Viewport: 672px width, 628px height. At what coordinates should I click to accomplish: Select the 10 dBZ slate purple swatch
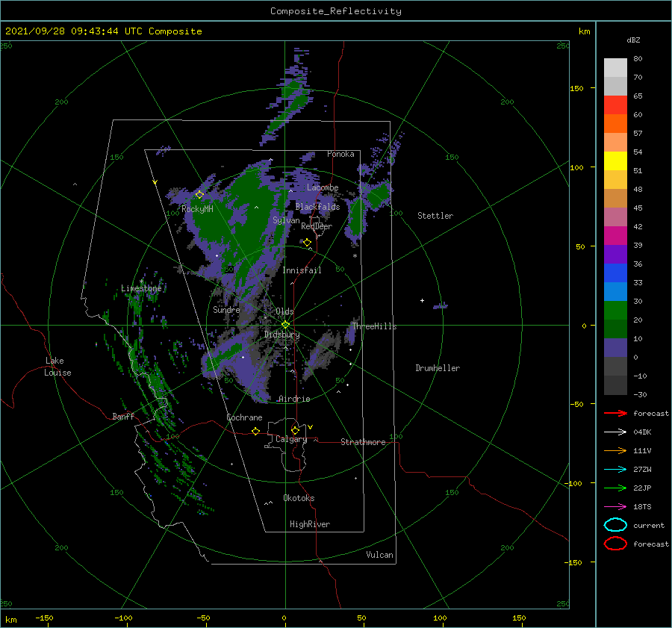[615, 348]
